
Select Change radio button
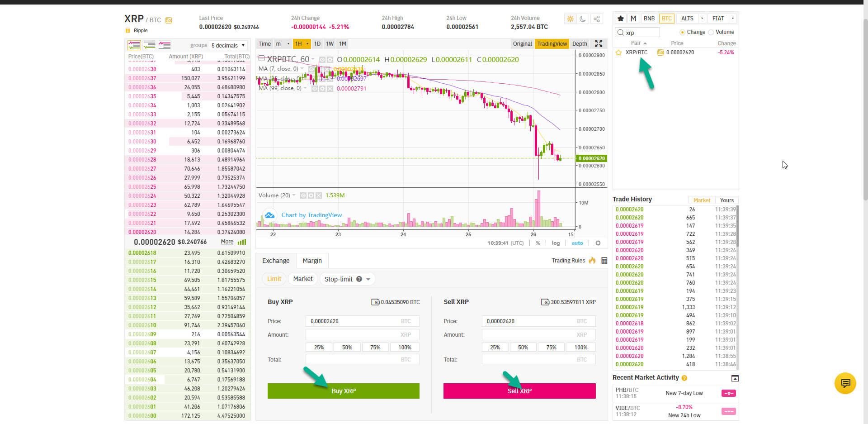tap(682, 32)
